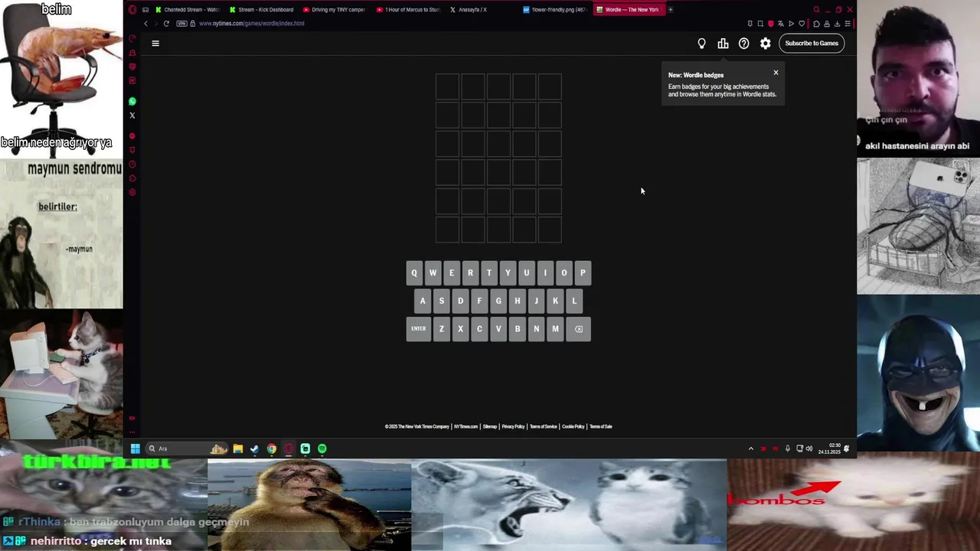This screenshot has height=551, width=980.
Task: Click the taskbar search box Ara
Action: 188,448
